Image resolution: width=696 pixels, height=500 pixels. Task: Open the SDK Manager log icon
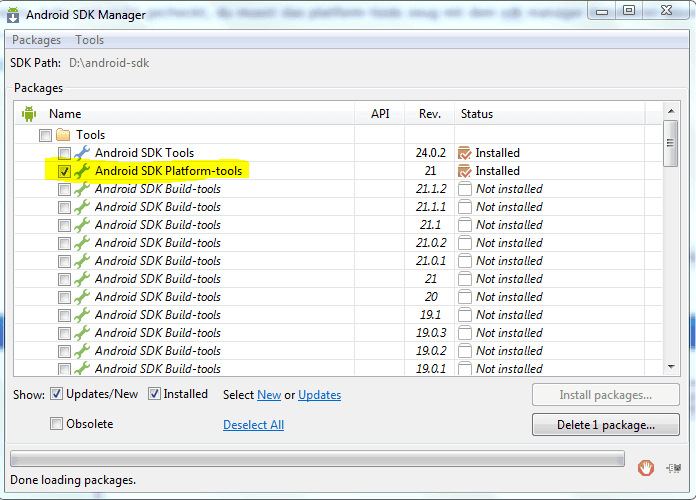(673, 468)
